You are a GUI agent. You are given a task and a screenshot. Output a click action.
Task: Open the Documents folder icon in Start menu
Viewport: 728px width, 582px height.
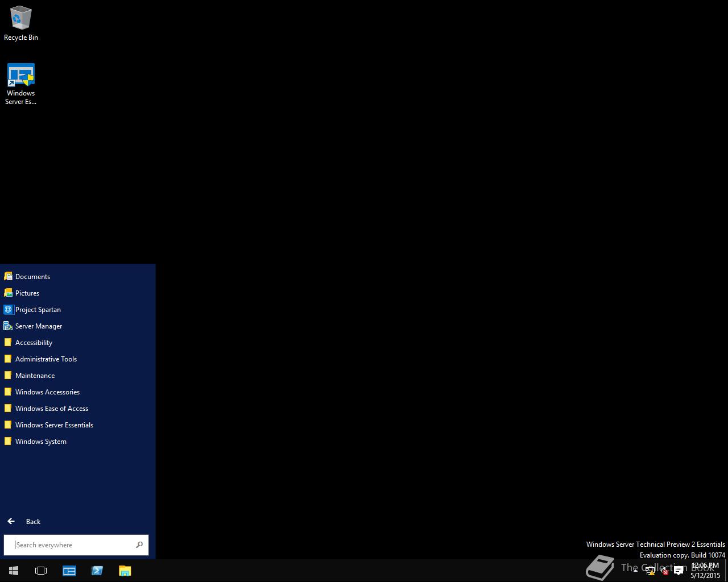8,276
